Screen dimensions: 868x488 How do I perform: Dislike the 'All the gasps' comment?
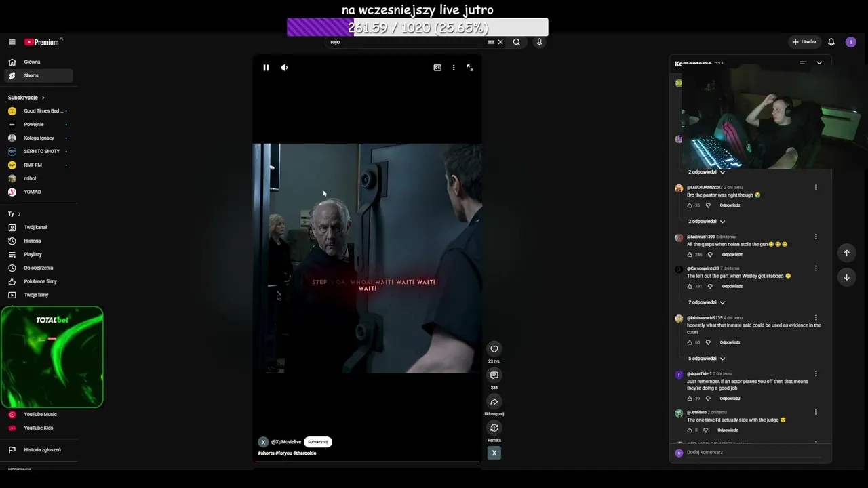pos(710,255)
